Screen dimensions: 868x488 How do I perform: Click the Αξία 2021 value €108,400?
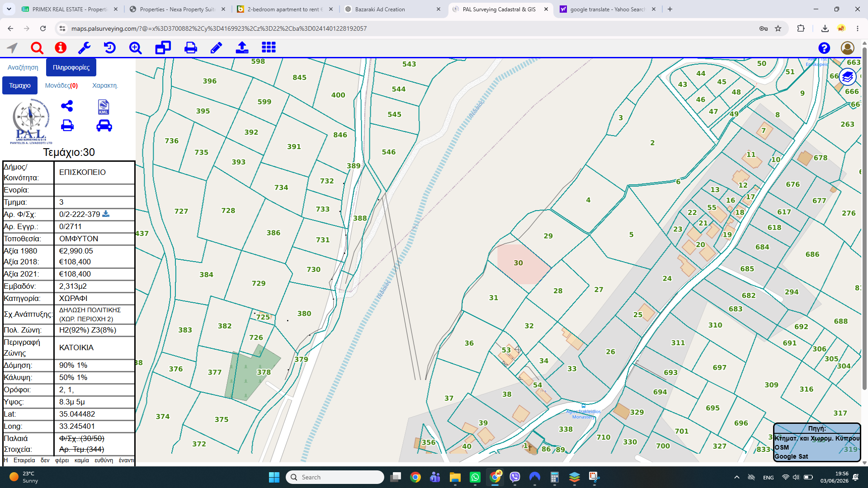(75, 274)
